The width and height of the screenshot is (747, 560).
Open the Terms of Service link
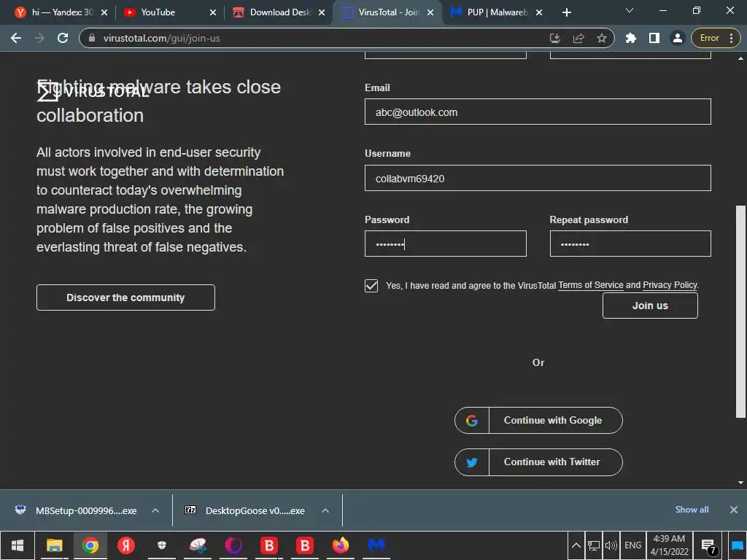(x=591, y=285)
